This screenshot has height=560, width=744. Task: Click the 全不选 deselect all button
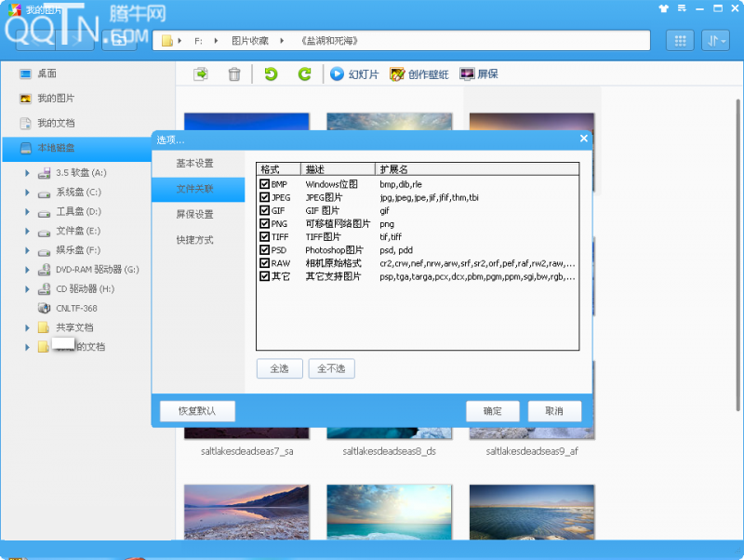pos(331,369)
